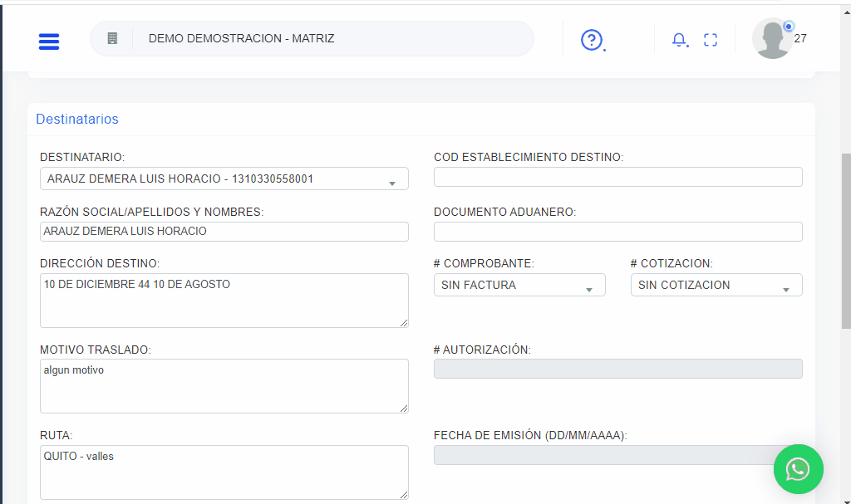Open the hamburger navigation menu
Screen dimensions: 851x504
(49, 41)
